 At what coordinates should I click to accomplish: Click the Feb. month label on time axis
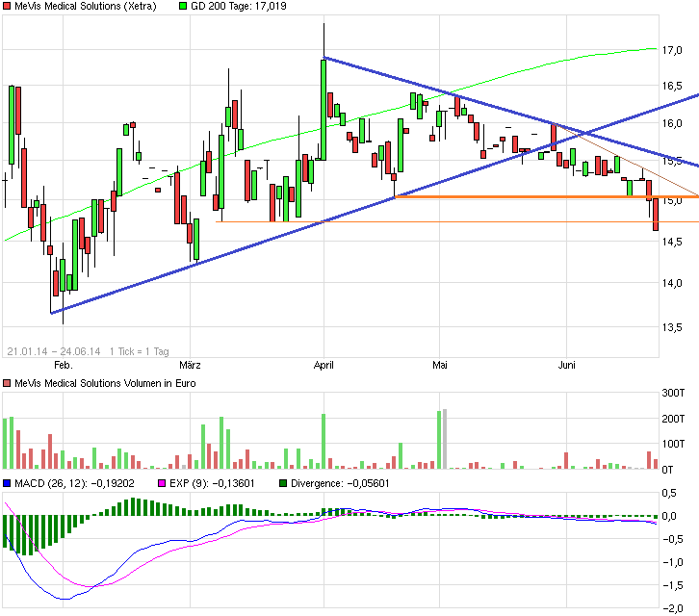(63, 366)
